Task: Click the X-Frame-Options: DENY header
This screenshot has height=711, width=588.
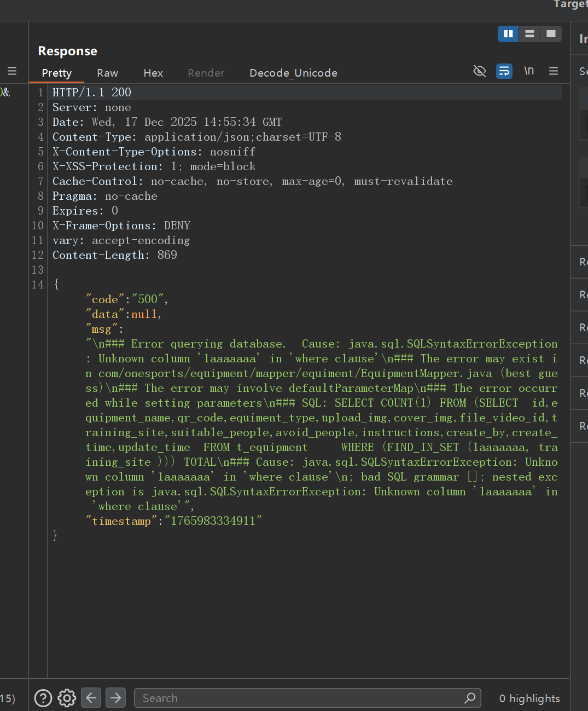Action: coord(121,226)
